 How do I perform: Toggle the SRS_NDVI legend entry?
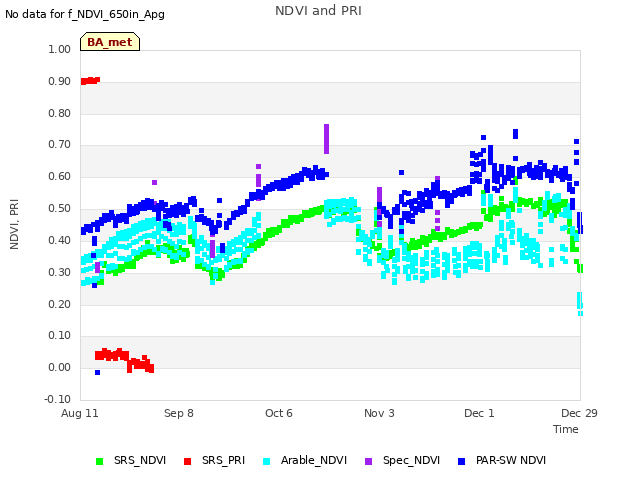[x=131, y=460]
